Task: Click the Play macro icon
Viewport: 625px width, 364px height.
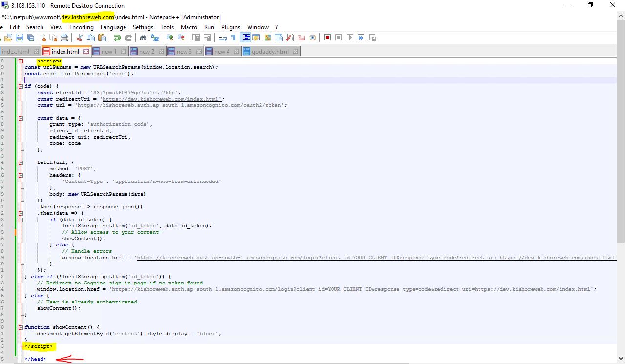Action: (350, 38)
